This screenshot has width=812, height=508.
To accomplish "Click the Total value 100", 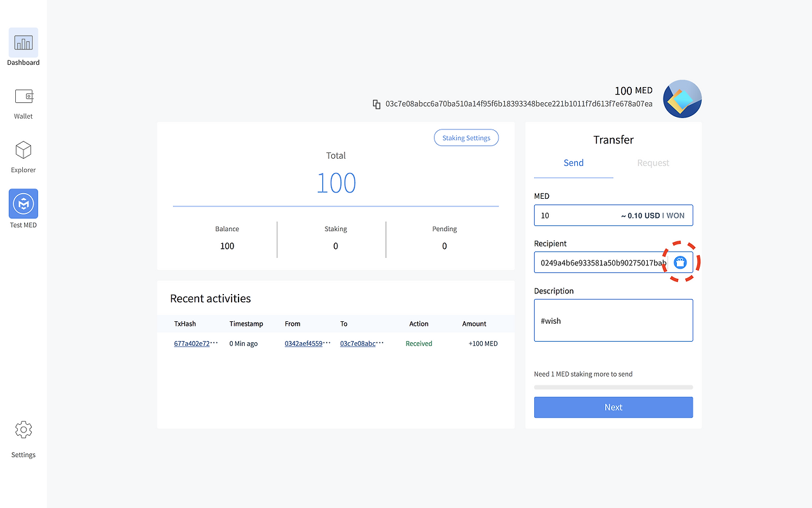I will tap(336, 184).
